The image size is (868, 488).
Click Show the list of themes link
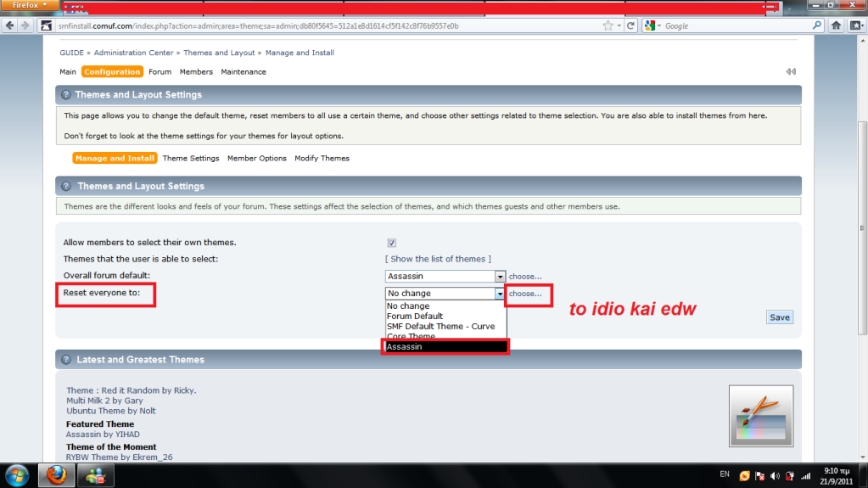438,259
